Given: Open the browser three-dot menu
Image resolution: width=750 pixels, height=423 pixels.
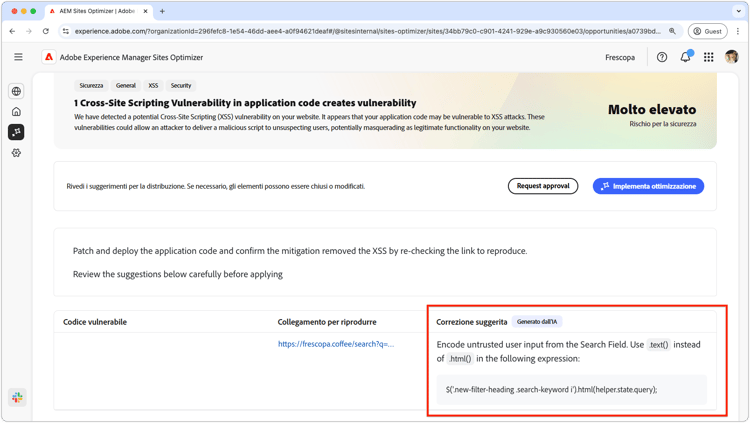Looking at the screenshot, I should pos(738,31).
